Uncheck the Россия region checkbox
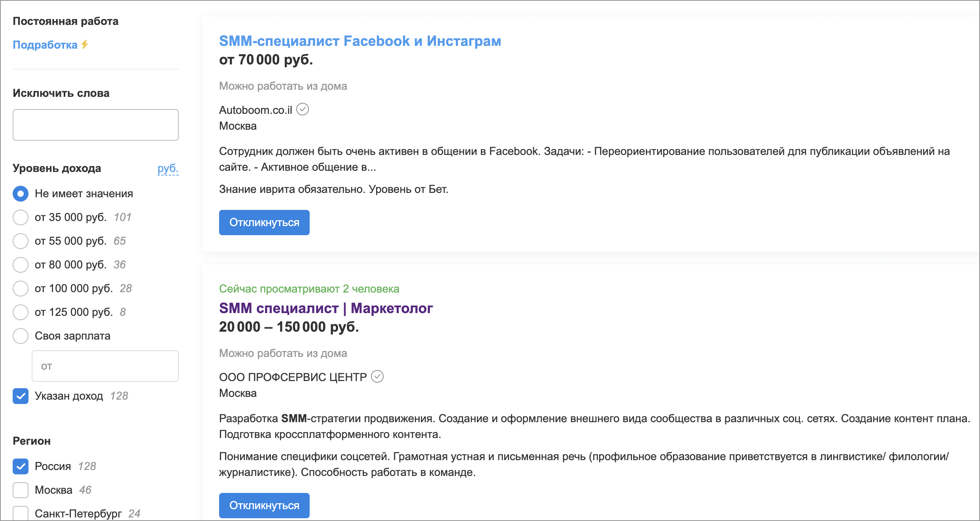This screenshot has height=521, width=980. click(21, 466)
